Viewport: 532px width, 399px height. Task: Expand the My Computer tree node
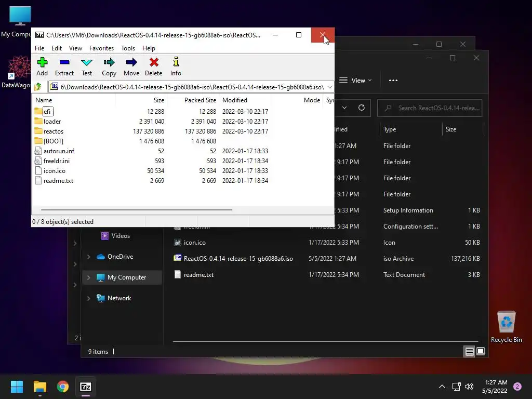click(x=88, y=277)
